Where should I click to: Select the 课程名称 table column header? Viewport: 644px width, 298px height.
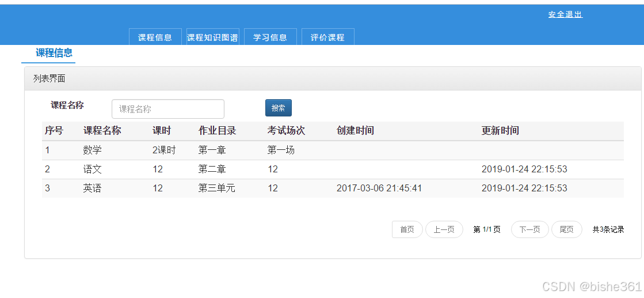(x=102, y=131)
